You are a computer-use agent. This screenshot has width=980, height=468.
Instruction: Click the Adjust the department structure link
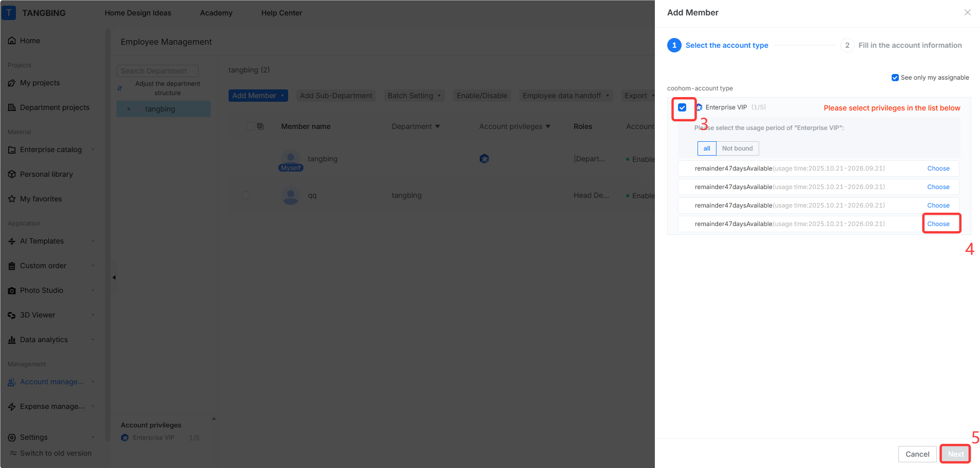(x=167, y=88)
